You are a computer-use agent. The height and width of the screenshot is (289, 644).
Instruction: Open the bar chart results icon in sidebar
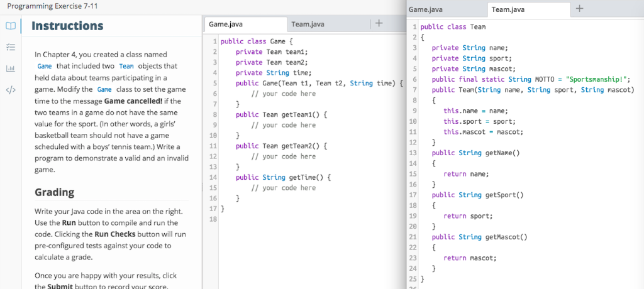pyautogui.click(x=11, y=68)
